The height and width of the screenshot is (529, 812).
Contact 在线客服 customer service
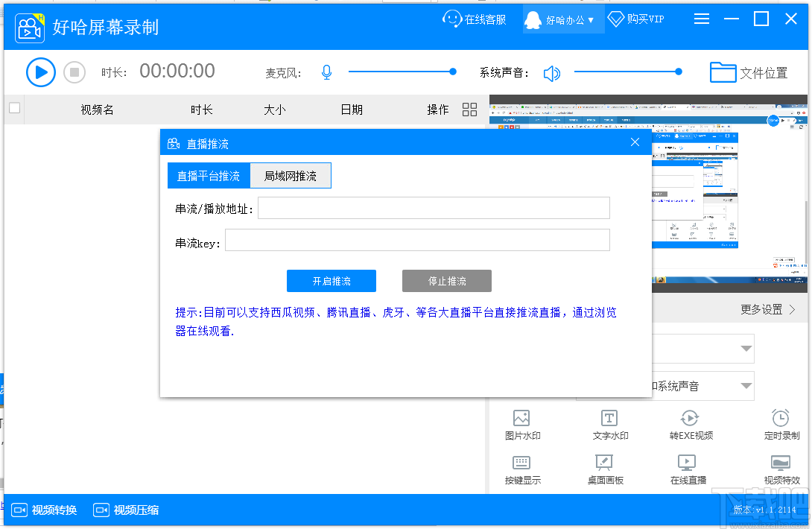[x=475, y=19]
